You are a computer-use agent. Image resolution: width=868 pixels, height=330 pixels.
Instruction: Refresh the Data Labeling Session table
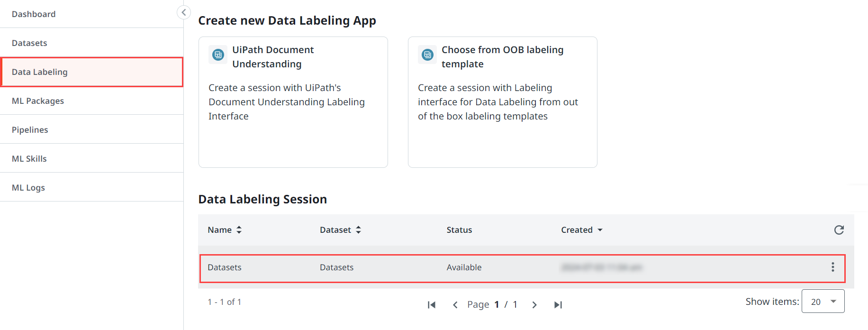839,230
